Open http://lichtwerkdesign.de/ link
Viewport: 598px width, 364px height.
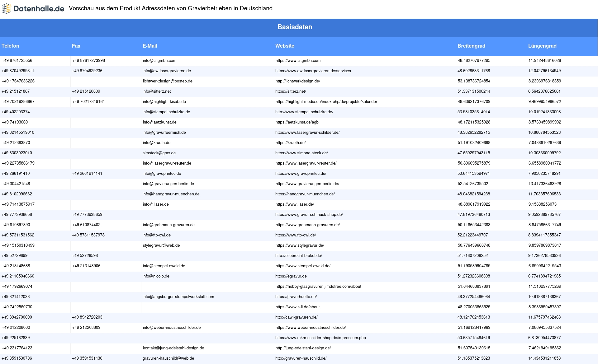click(x=298, y=81)
